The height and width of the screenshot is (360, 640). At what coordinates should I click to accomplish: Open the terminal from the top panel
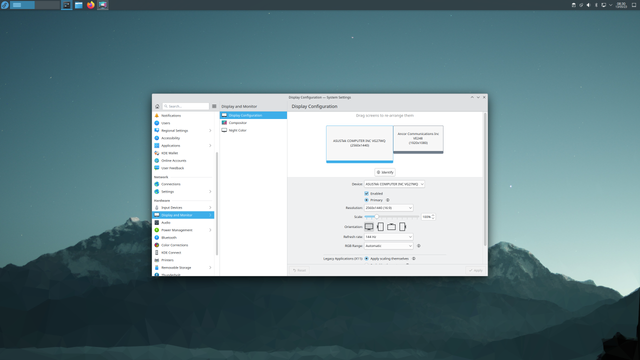67,5
